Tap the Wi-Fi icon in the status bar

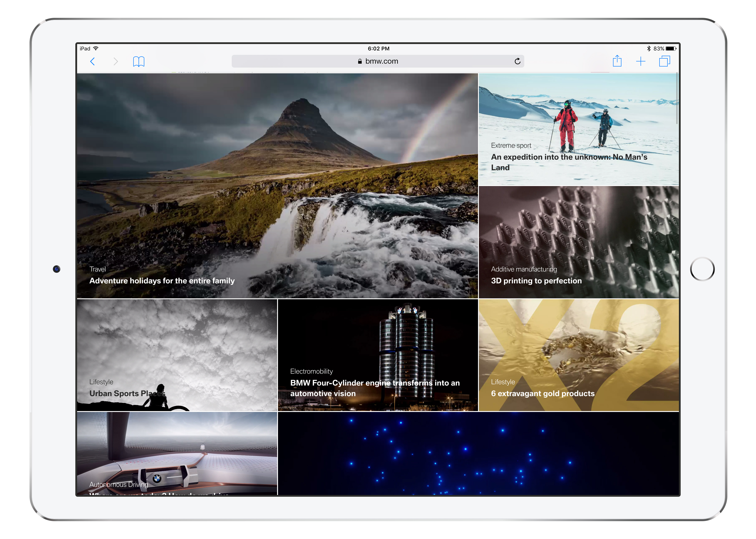(x=96, y=48)
